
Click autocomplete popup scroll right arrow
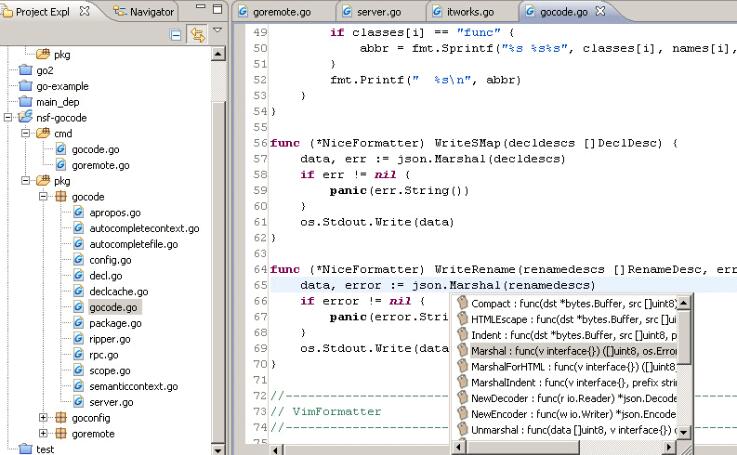click(x=669, y=447)
